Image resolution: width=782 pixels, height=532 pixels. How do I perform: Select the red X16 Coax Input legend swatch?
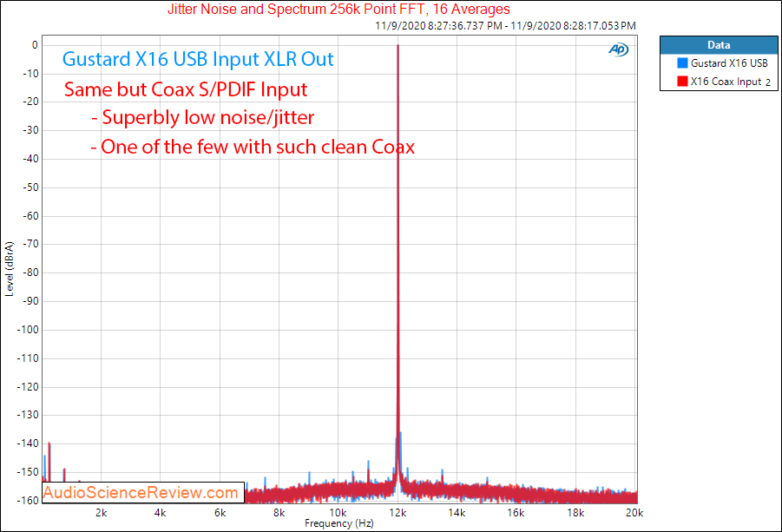pyautogui.click(x=682, y=81)
